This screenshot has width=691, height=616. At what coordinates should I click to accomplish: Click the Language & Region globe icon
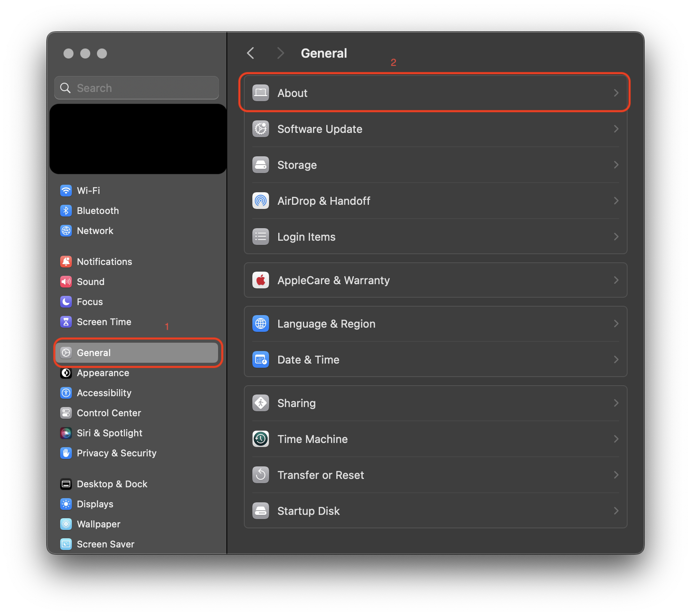(x=261, y=323)
